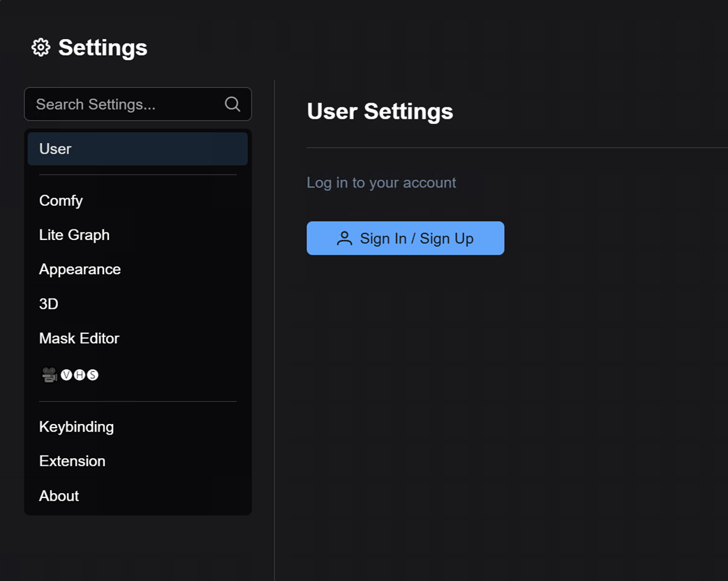Viewport: 728px width, 581px height.
Task: Click the 'Log in to your account' text
Action: click(381, 183)
